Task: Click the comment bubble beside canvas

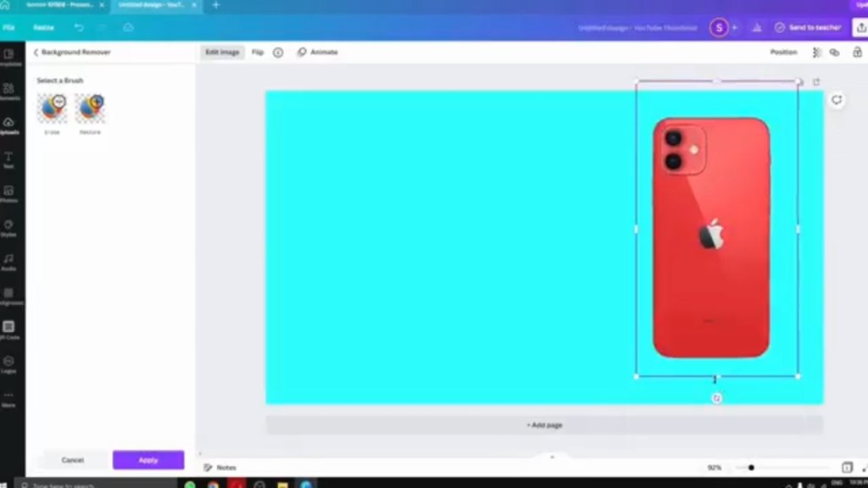Action: coord(837,100)
